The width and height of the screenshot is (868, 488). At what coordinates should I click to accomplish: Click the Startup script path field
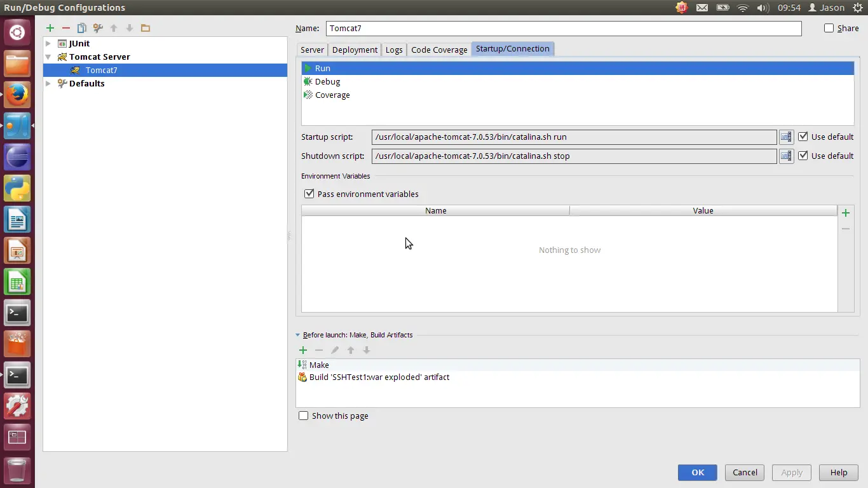coord(574,137)
